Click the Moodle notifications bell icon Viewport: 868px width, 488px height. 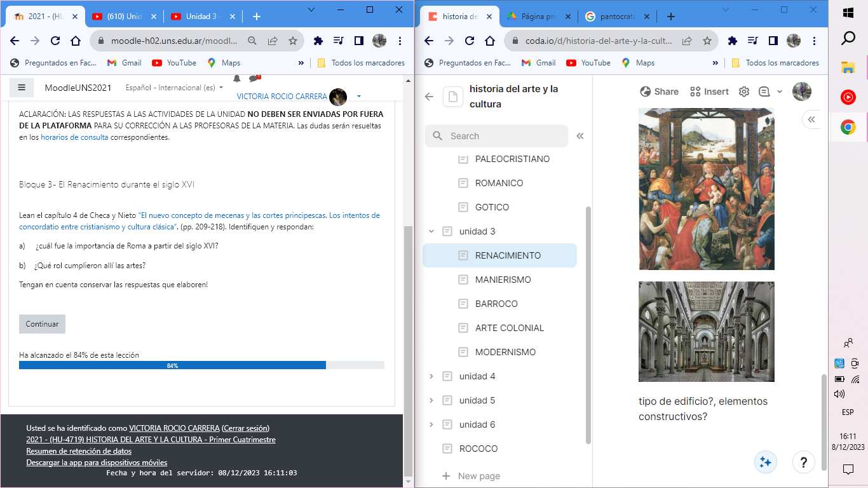pos(236,79)
